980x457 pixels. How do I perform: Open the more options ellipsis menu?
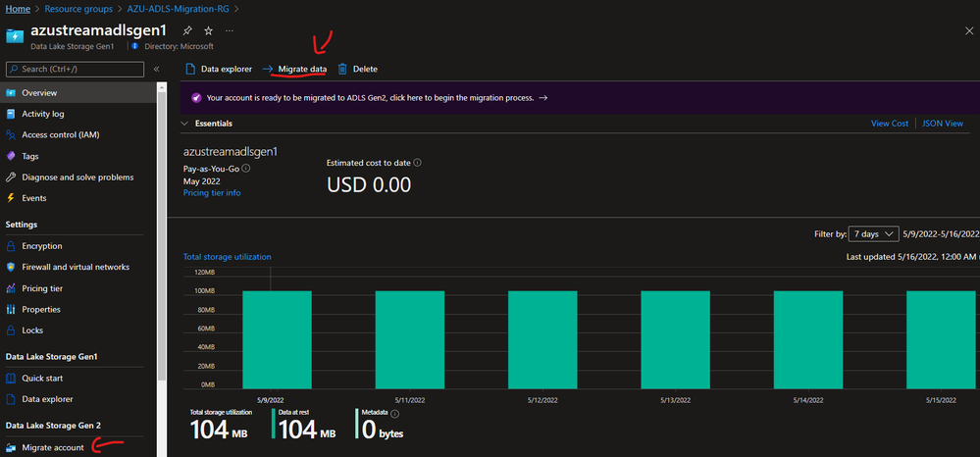230,30
